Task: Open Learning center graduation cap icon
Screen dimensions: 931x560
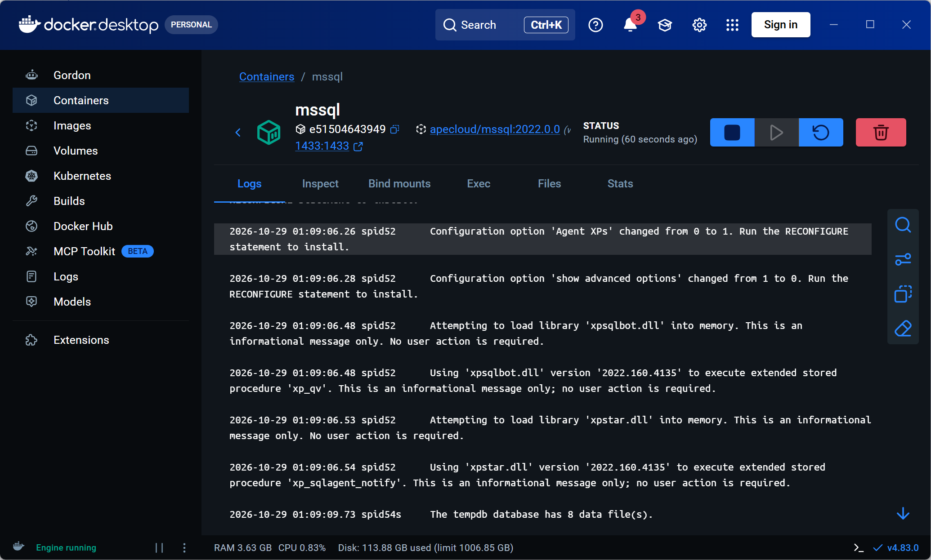Action: tap(665, 25)
